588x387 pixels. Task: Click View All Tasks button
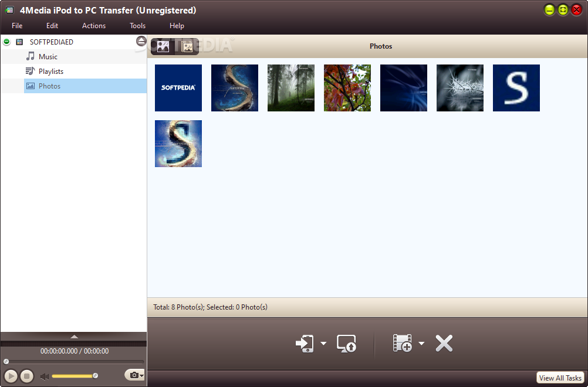pyautogui.click(x=560, y=378)
